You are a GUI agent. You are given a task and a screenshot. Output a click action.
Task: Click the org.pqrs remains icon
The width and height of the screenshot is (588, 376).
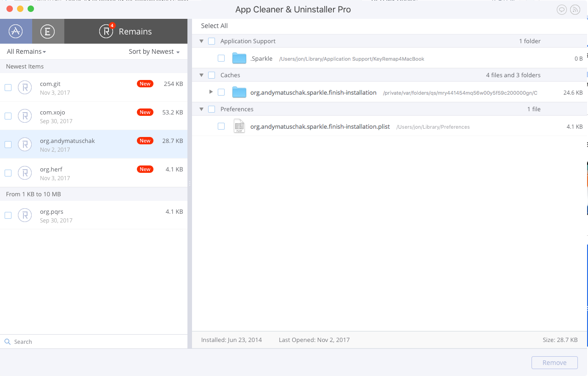point(25,215)
